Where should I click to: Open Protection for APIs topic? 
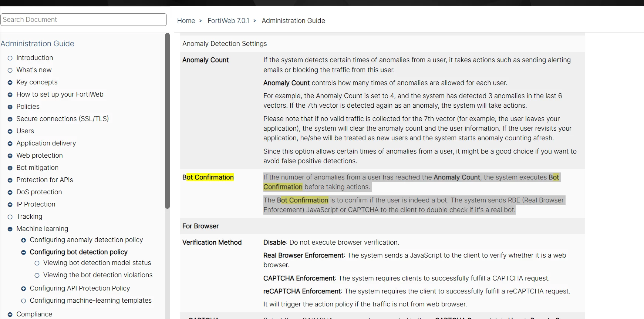coord(45,180)
